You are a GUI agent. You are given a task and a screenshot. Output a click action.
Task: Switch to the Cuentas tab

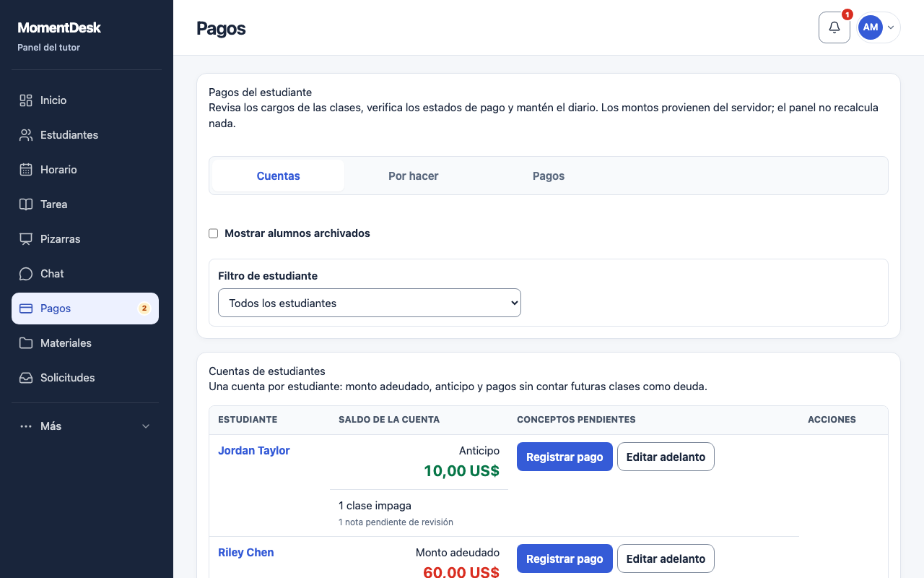[279, 176]
